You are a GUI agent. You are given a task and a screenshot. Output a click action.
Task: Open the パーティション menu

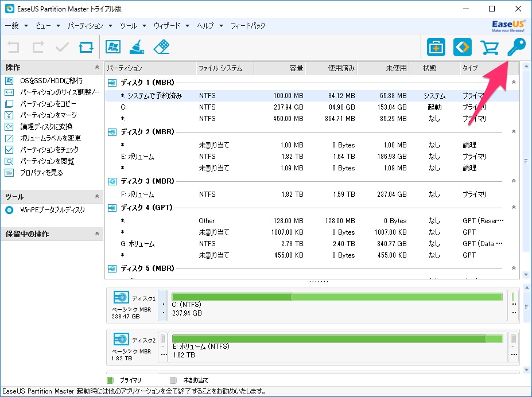pos(90,26)
